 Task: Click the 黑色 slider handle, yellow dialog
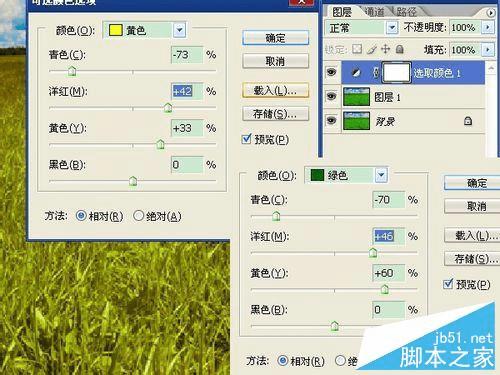(133, 181)
